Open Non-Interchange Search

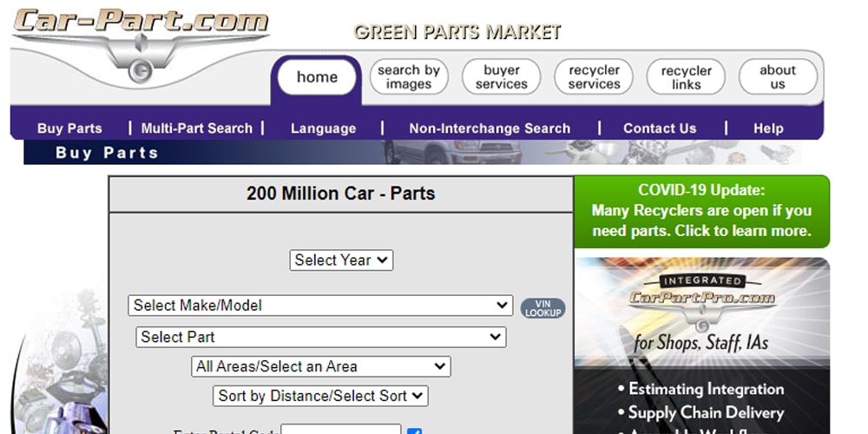coord(490,128)
